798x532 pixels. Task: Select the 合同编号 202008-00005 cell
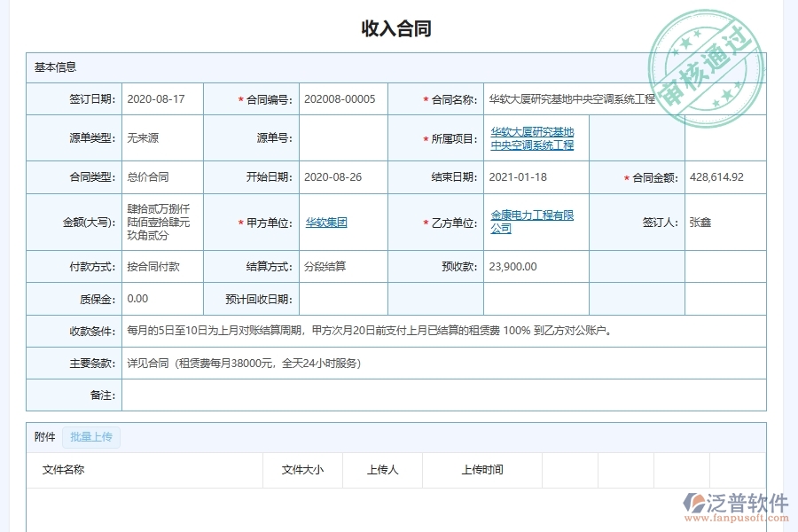coord(339,98)
